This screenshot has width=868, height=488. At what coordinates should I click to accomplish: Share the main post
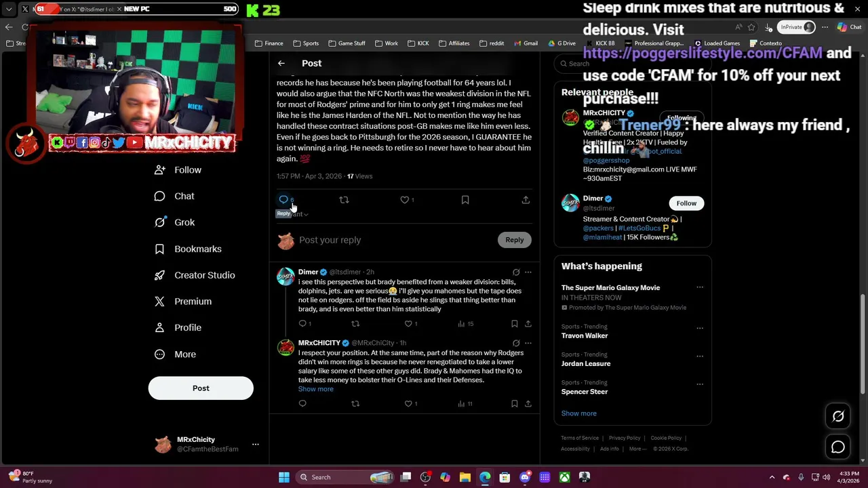(x=526, y=200)
